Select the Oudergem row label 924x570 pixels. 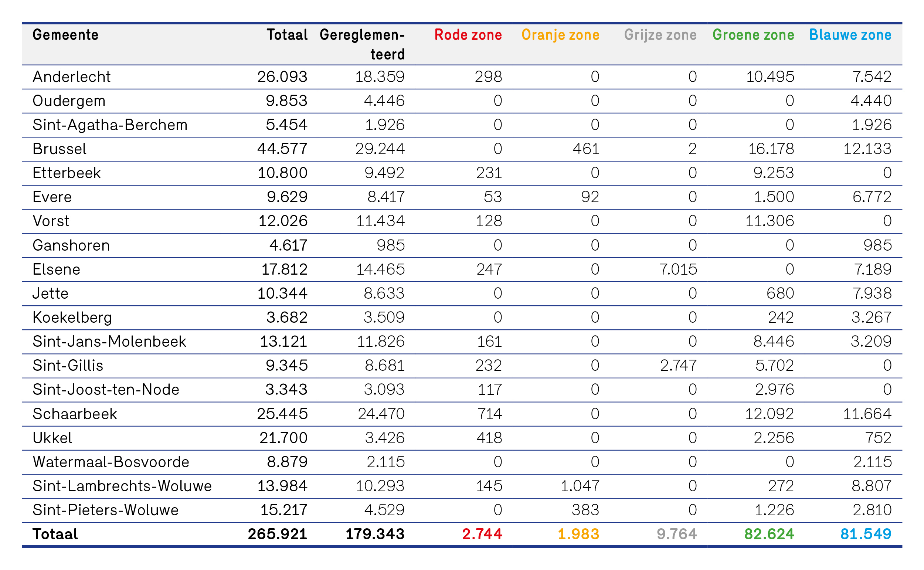(69, 101)
